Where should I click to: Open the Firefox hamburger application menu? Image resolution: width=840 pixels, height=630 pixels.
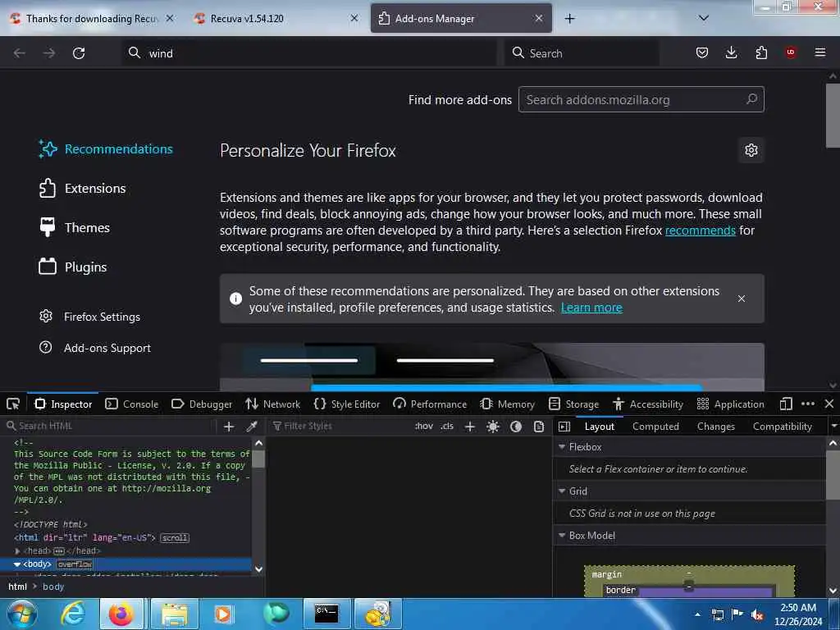coord(820,52)
